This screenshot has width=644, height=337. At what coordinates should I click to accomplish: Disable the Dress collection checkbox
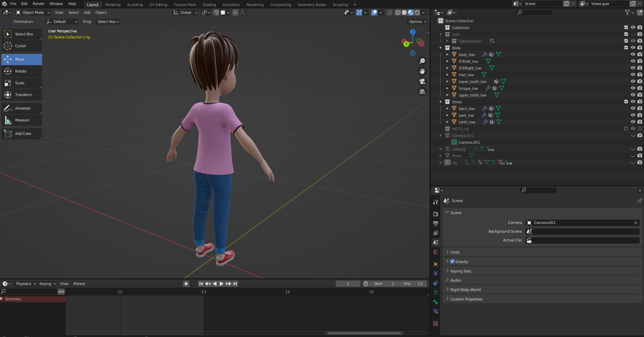click(626, 101)
